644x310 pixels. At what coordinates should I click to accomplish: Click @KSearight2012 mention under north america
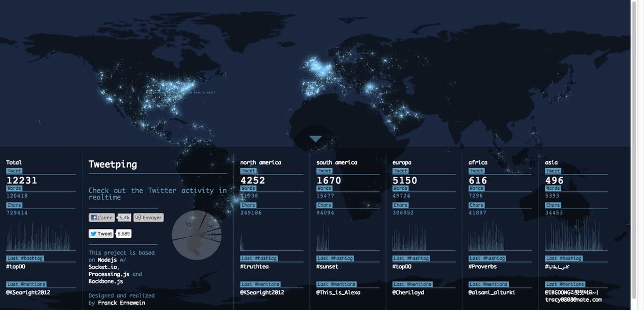262,292
